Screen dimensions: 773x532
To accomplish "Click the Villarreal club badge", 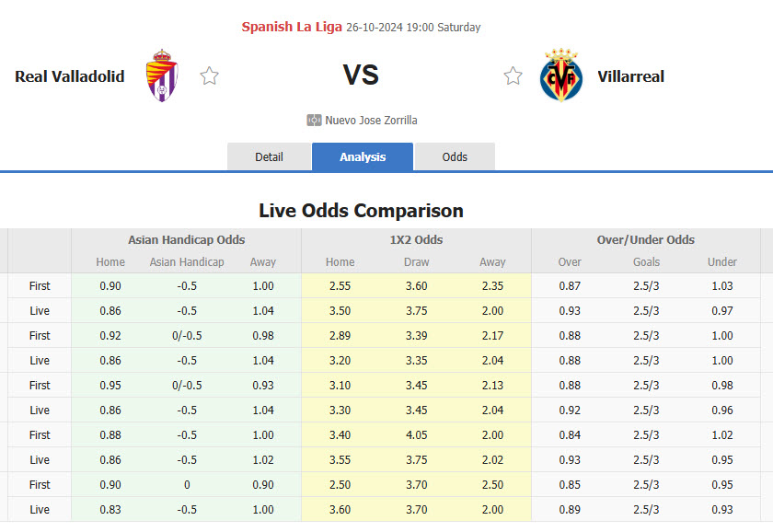I will [x=561, y=75].
